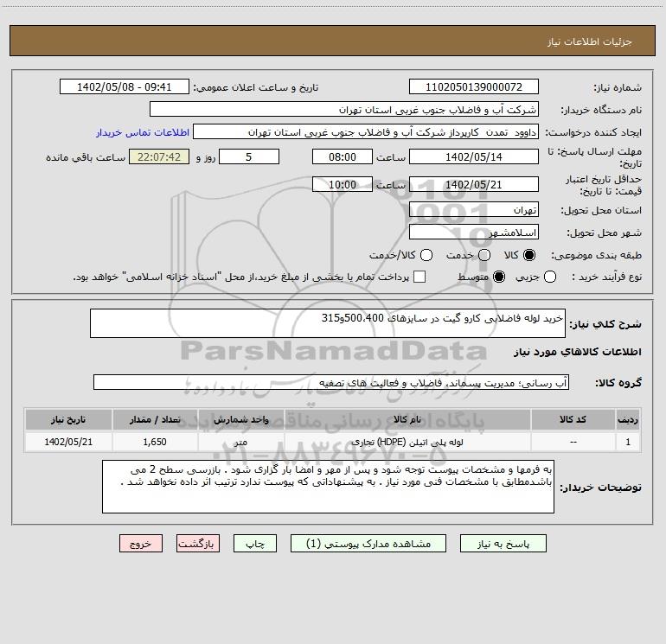Click the request creator field داوود تمدن

tap(366, 132)
